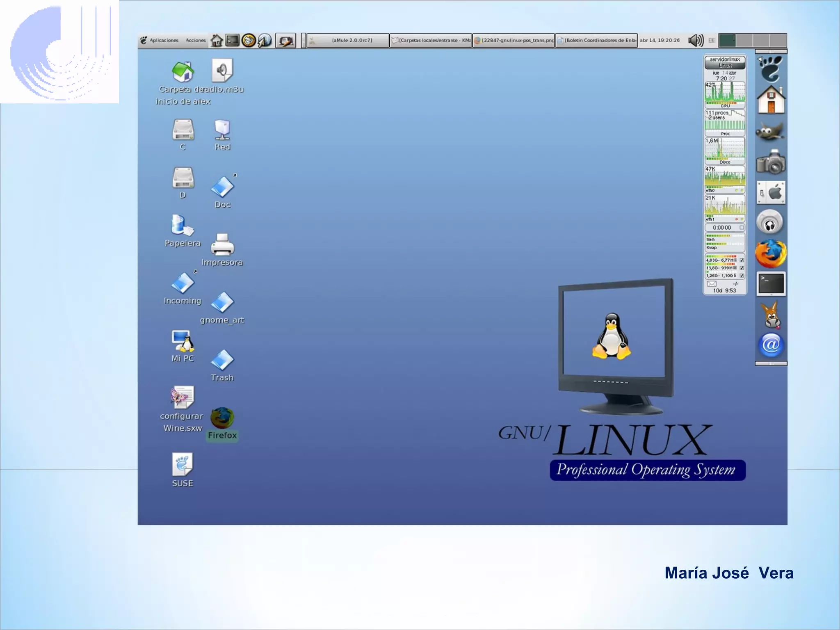Viewport: 840px width, 630px height.
Task: Launch aMule donkey icon in the dock
Action: click(771, 315)
